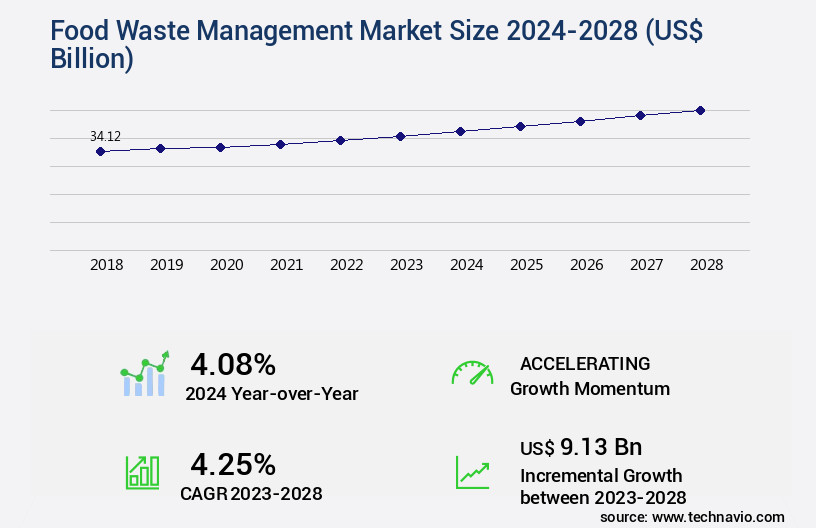Click the ACCELERATING Growth Momentum text
Screen dimensions: 816x528
click(x=589, y=376)
